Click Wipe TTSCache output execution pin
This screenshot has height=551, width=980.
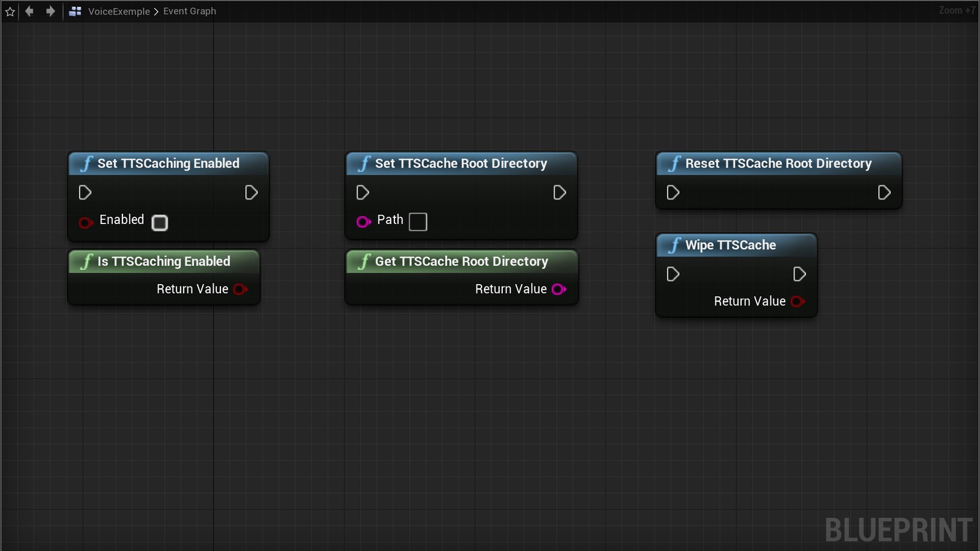799,274
